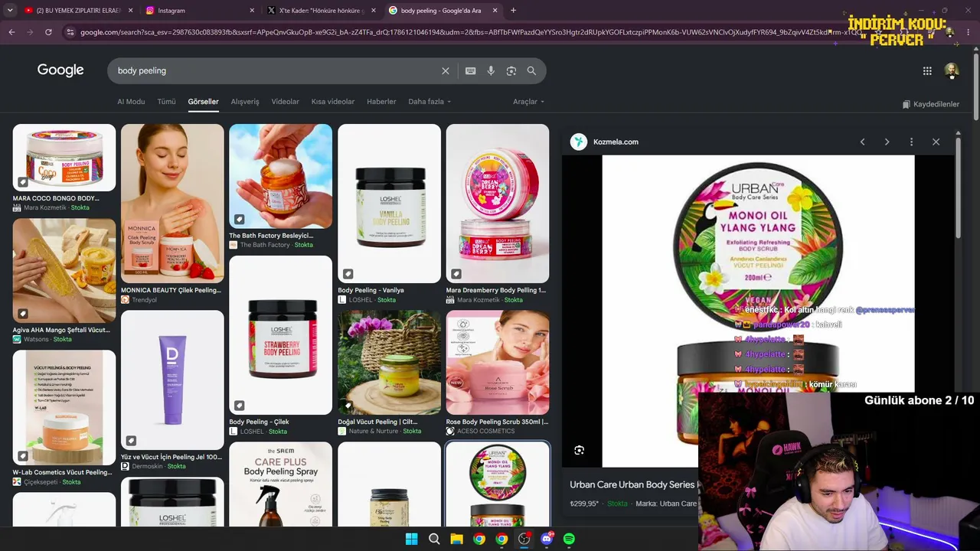This screenshot has width=980, height=551.
Task: Click the Yüz ve Vücut İçin Peeling Jel caption
Action: click(171, 457)
